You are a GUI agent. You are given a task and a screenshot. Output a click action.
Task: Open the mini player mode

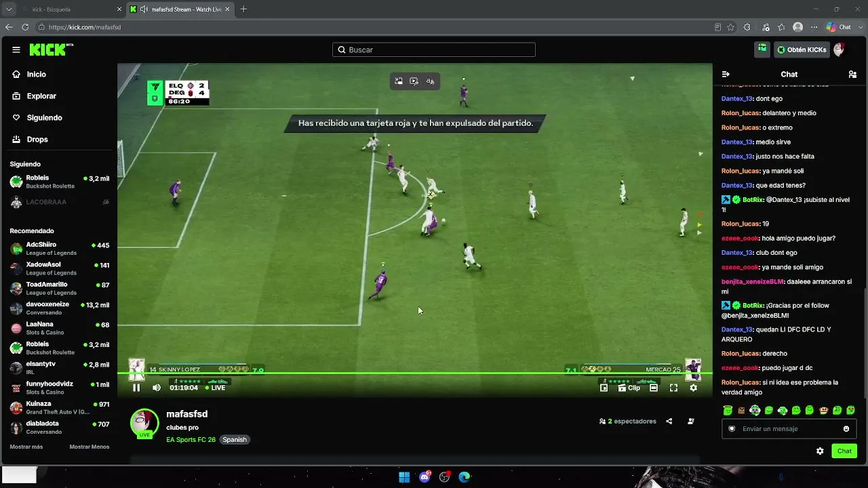coord(604,388)
